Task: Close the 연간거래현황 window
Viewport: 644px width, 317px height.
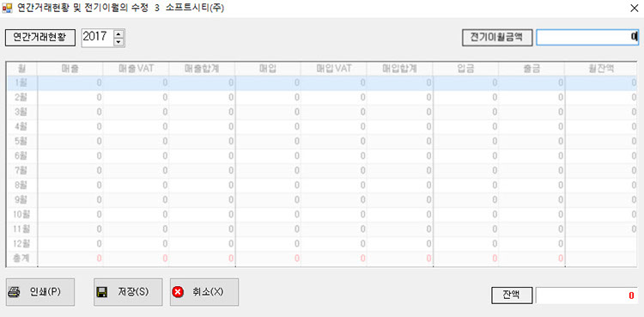Action: [x=635, y=9]
